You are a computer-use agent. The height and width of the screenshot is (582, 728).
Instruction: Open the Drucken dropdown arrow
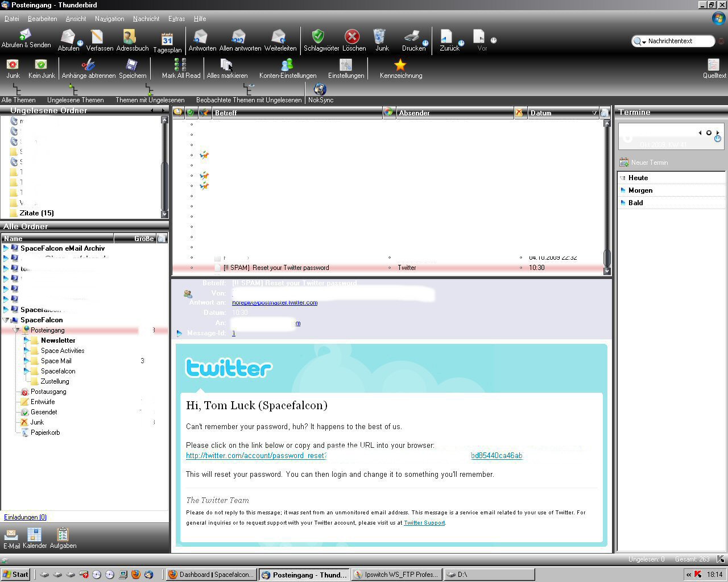click(425, 43)
